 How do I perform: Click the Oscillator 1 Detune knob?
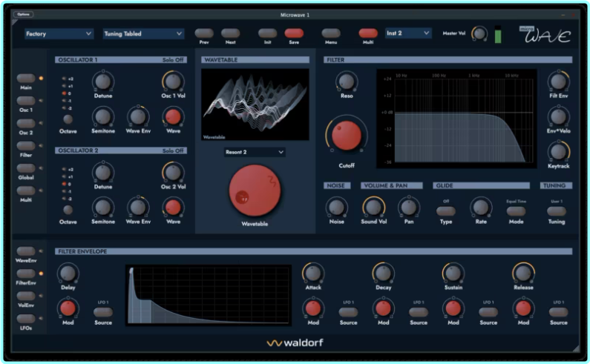coord(103,82)
